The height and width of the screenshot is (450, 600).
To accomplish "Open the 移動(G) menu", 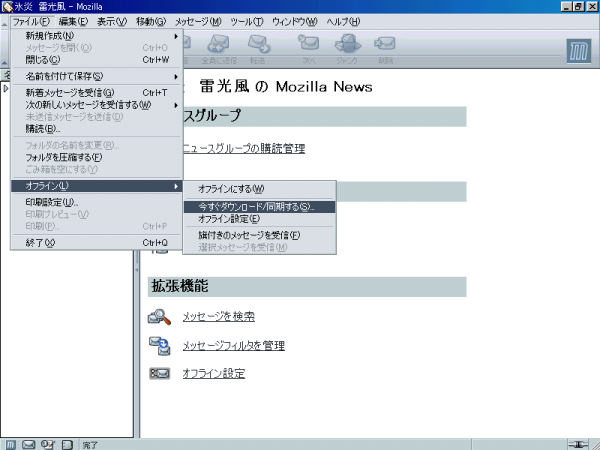I will pyautogui.click(x=151, y=22).
